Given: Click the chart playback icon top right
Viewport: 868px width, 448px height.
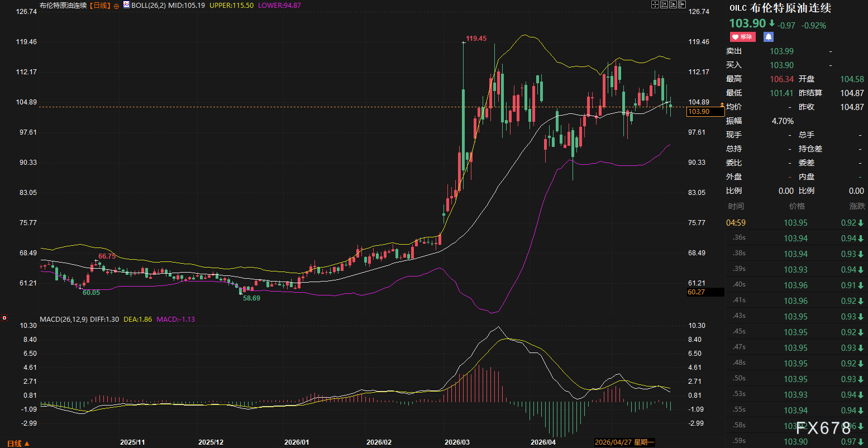Looking at the screenshot, I should 673,4.
